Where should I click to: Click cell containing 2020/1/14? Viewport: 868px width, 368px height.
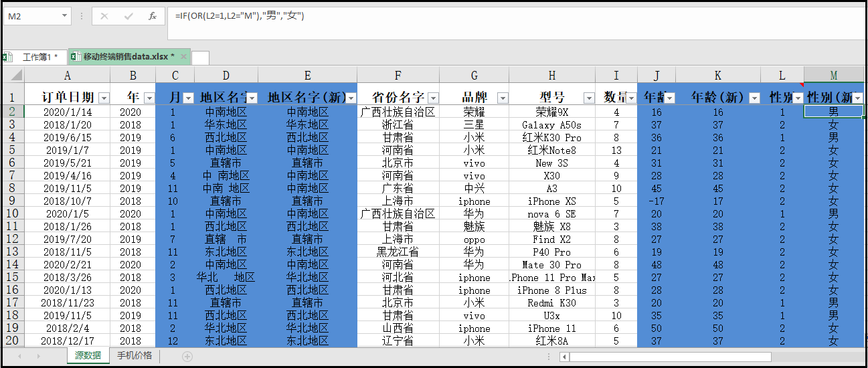click(67, 112)
